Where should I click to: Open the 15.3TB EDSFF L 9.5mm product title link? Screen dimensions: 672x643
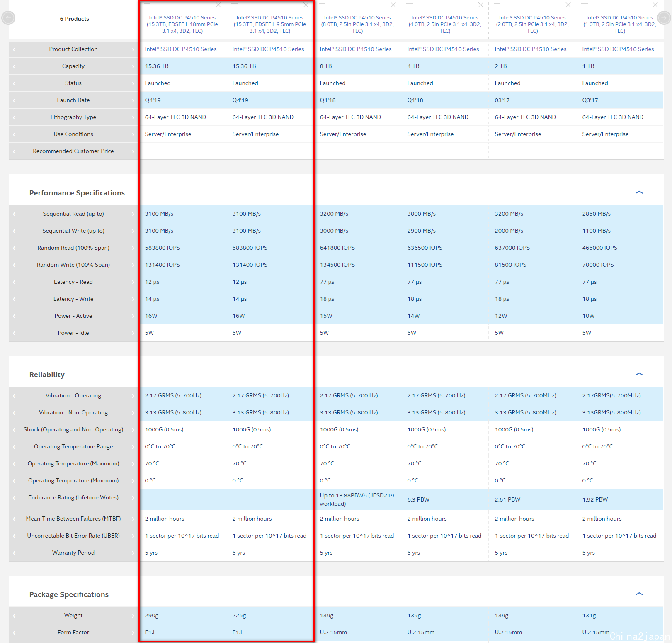pos(270,24)
